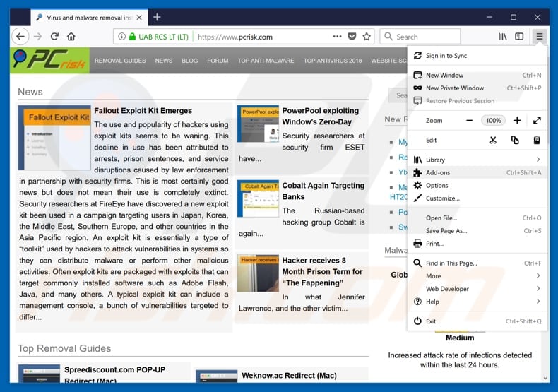
Task: Open Add-ons from the menu
Action: click(477, 172)
